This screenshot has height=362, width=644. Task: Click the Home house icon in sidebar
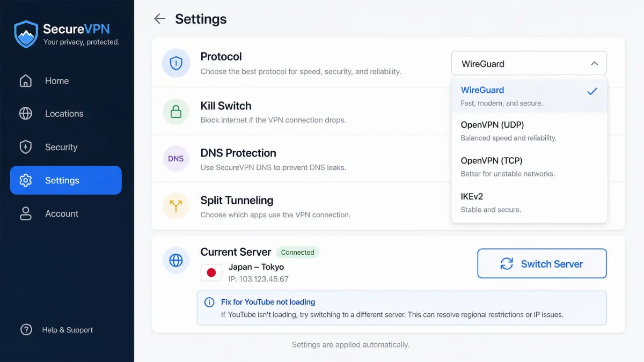click(x=25, y=81)
